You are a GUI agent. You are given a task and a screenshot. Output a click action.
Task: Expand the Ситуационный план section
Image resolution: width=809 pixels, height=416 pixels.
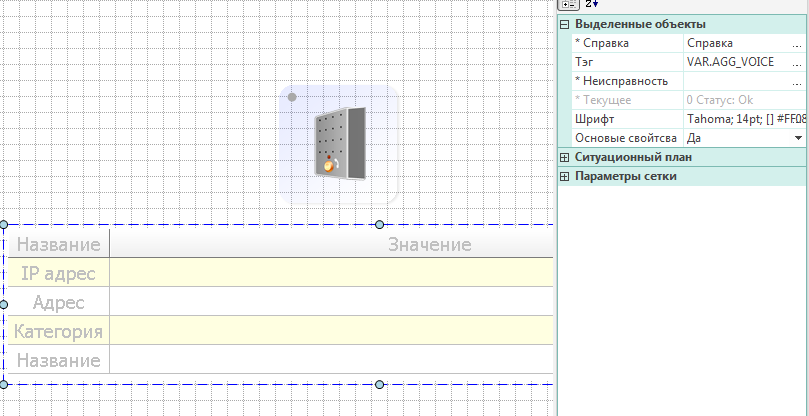point(565,157)
